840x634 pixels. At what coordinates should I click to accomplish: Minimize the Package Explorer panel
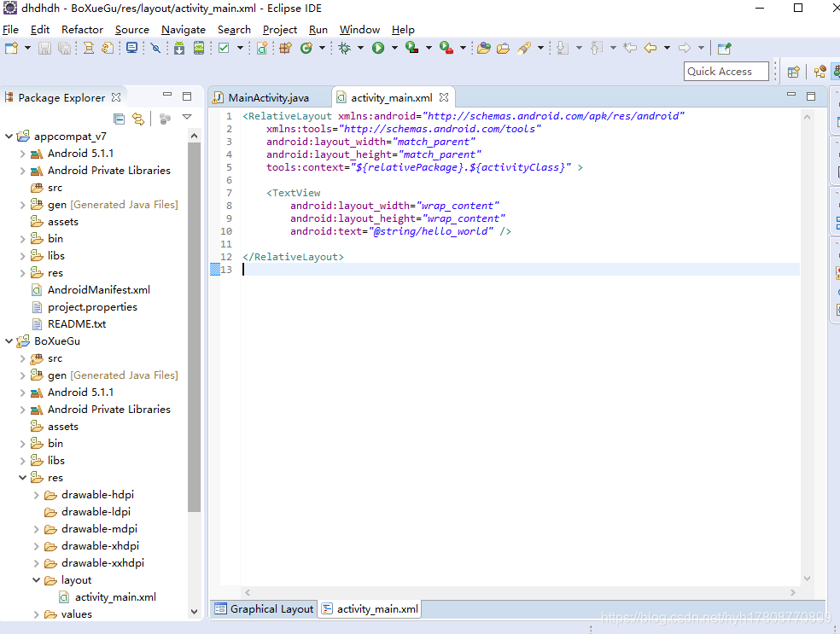[167, 95]
